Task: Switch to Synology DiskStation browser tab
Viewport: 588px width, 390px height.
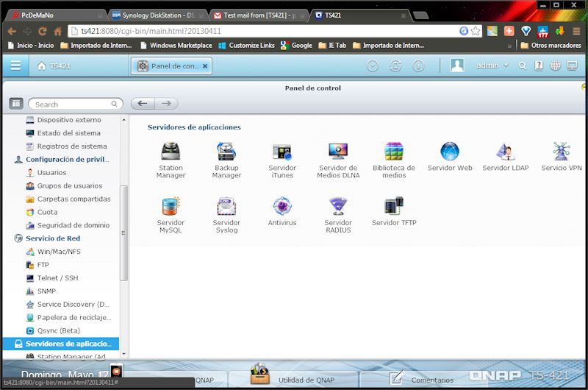Action: click(157, 15)
